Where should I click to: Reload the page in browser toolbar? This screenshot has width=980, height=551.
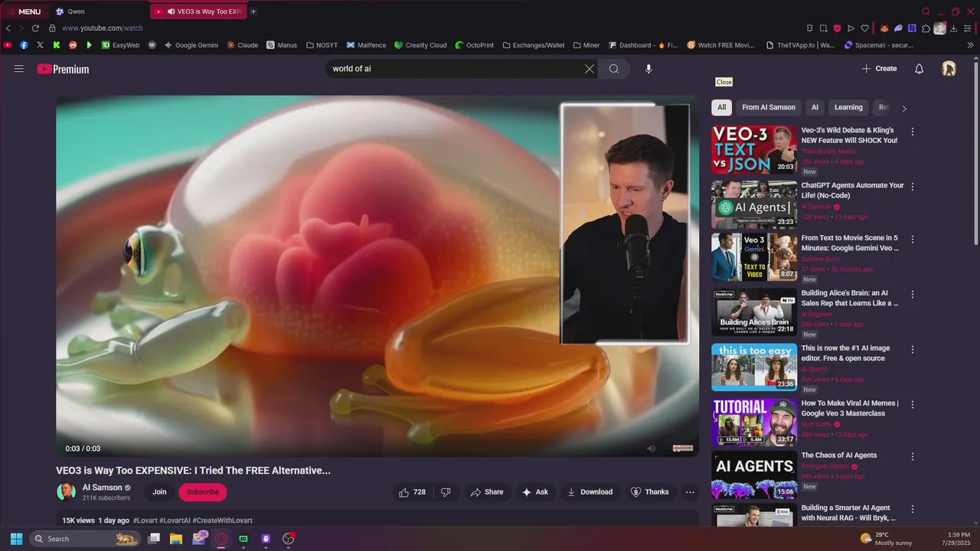(35, 28)
